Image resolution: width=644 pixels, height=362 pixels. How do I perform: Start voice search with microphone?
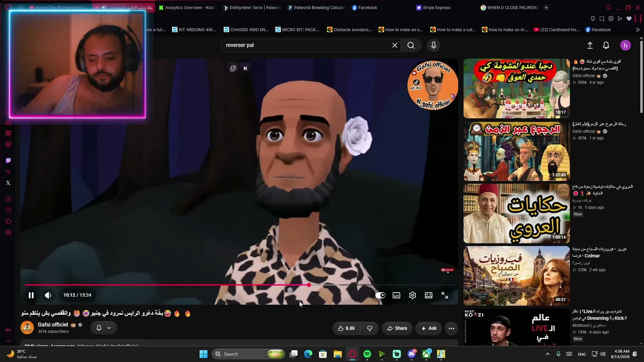434,45
